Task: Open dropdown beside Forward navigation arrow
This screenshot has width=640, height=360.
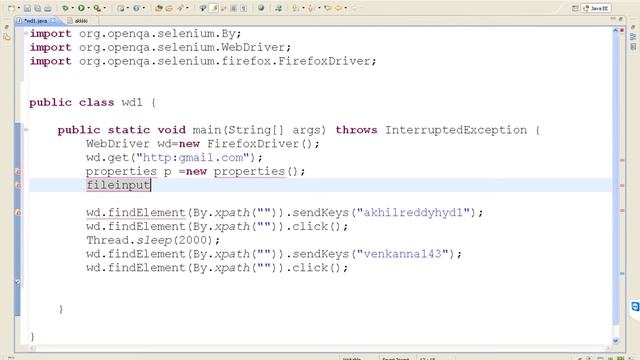Action: pyautogui.click(x=346, y=8)
